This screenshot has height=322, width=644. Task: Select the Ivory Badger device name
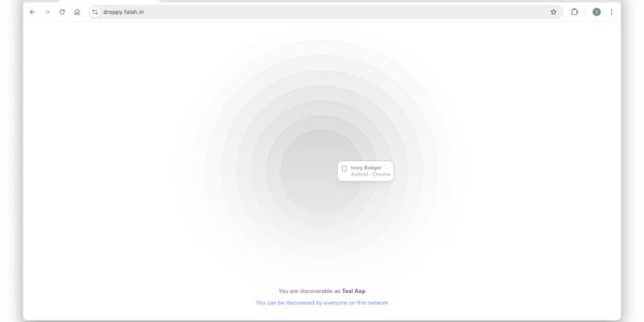[365, 167]
